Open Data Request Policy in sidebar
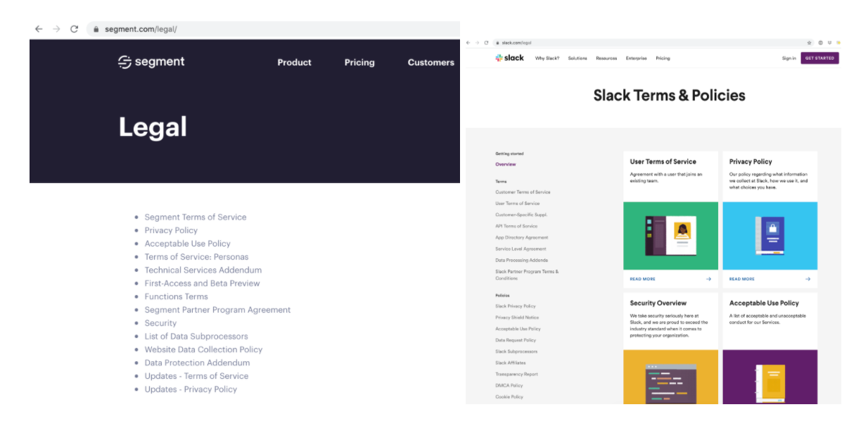 pyautogui.click(x=516, y=340)
